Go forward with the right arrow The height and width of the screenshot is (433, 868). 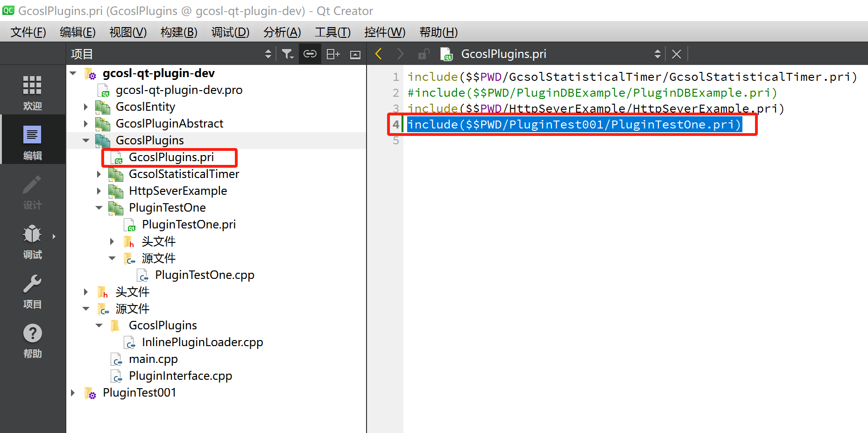[x=400, y=54]
